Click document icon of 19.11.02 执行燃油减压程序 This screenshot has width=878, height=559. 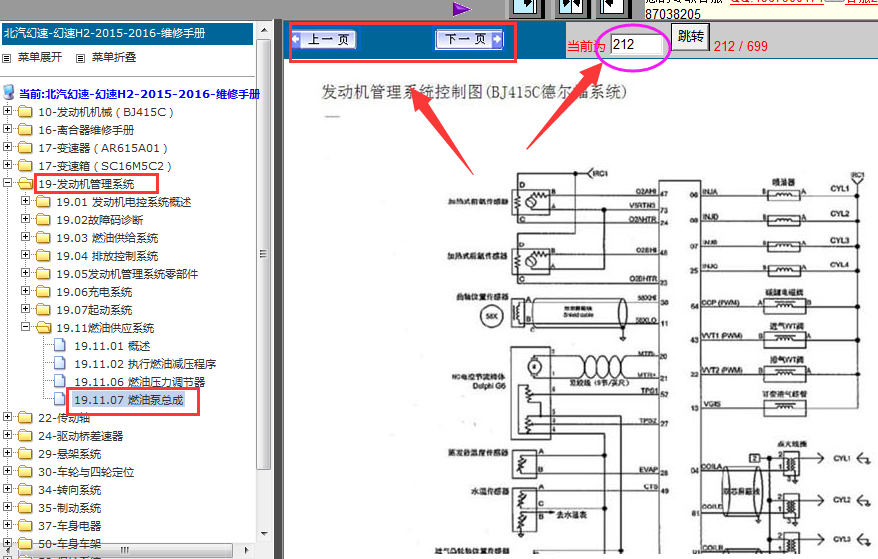point(60,364)
